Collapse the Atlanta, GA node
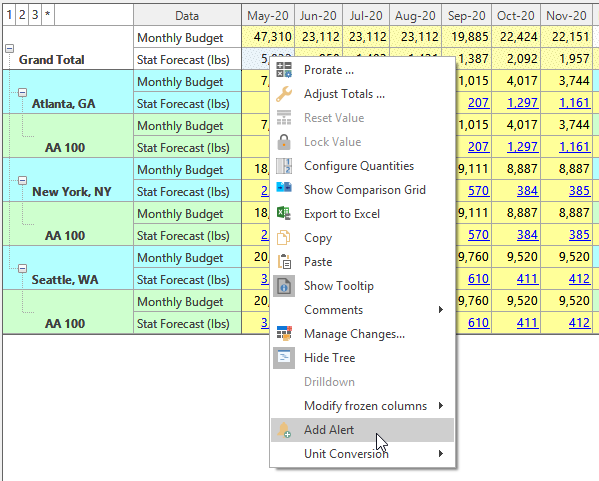Viewport: 599px width, 481px height. (23, 92)
